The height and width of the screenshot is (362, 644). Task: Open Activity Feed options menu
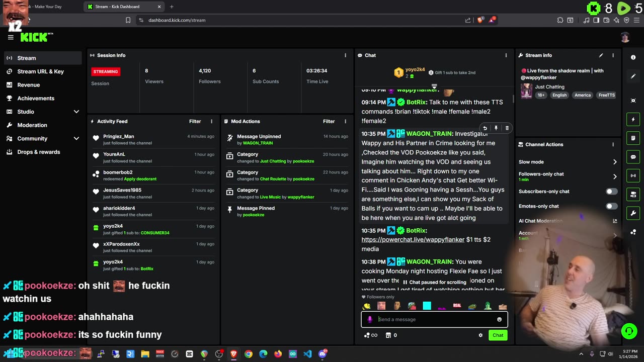[211, 121]
